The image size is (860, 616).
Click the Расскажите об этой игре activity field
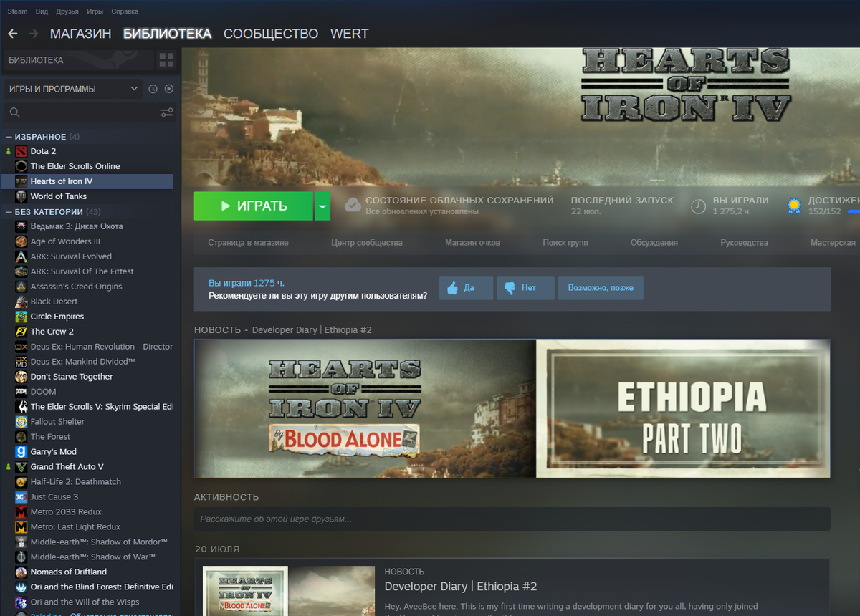click(x=512, y=519)
